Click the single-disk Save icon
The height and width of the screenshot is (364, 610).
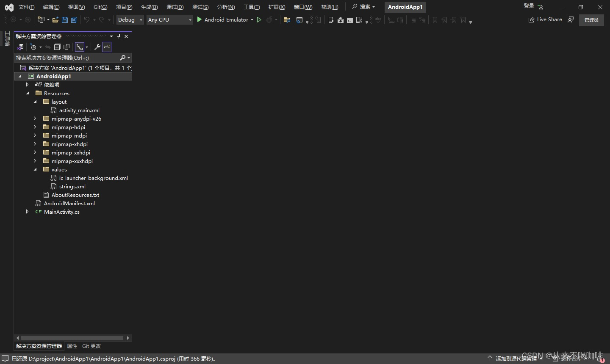click(65, 20)
